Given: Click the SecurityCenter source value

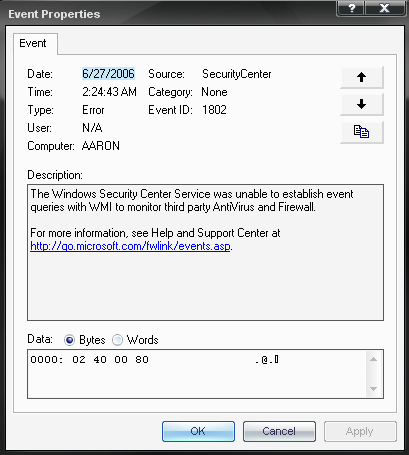Looking at the screenshot, I should pos(237,74).
